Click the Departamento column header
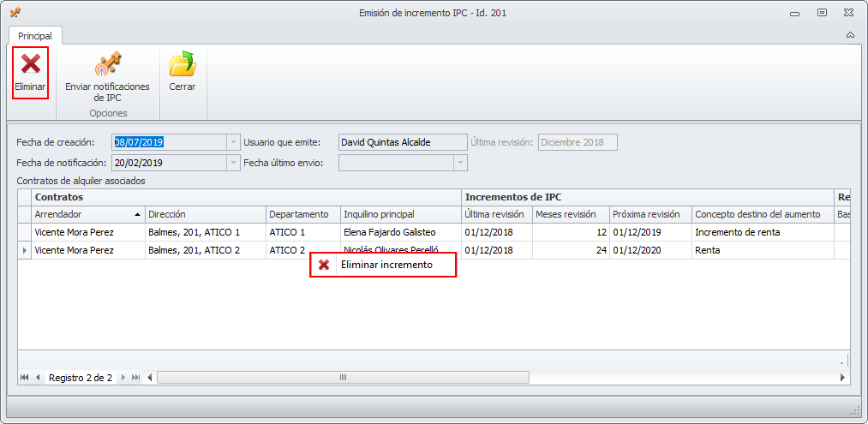 tap(303, 214)
